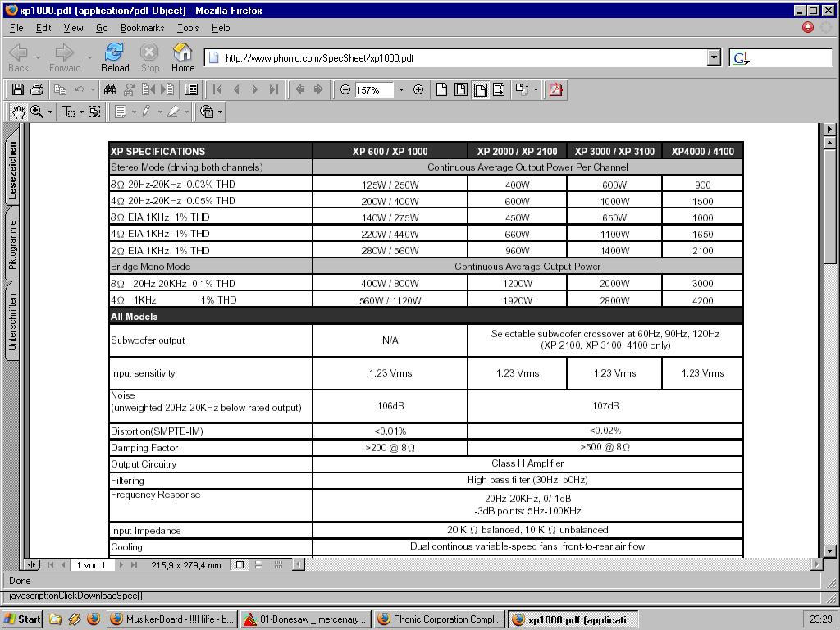Click the page number field 1 von 1
Viewport: 840px width, 630px height.
[x=91, y=564]
